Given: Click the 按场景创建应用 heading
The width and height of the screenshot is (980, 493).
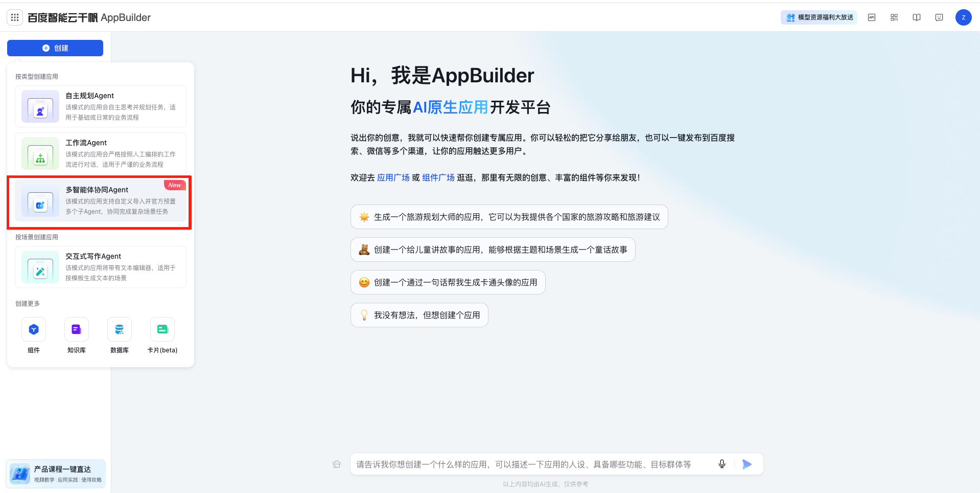Looking at the screenshot, I should (37, 237).
